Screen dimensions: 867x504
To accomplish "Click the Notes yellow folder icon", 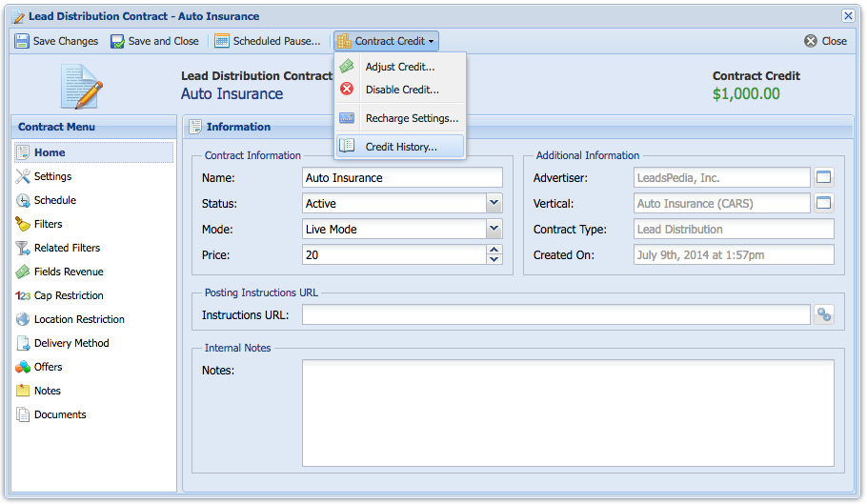I will point(23,391).
